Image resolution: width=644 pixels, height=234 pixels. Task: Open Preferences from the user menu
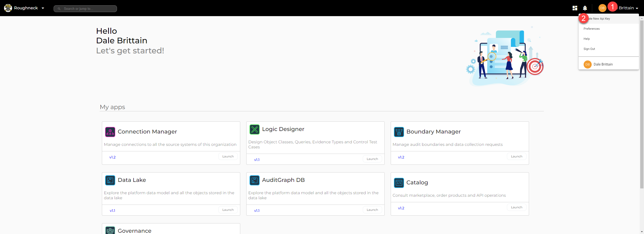click(591, 29)
